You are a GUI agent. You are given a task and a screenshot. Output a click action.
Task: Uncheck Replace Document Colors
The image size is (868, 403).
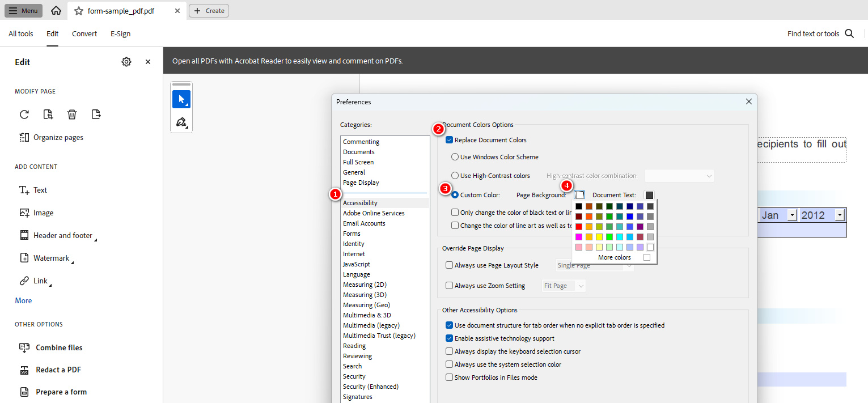coord(450,140)
